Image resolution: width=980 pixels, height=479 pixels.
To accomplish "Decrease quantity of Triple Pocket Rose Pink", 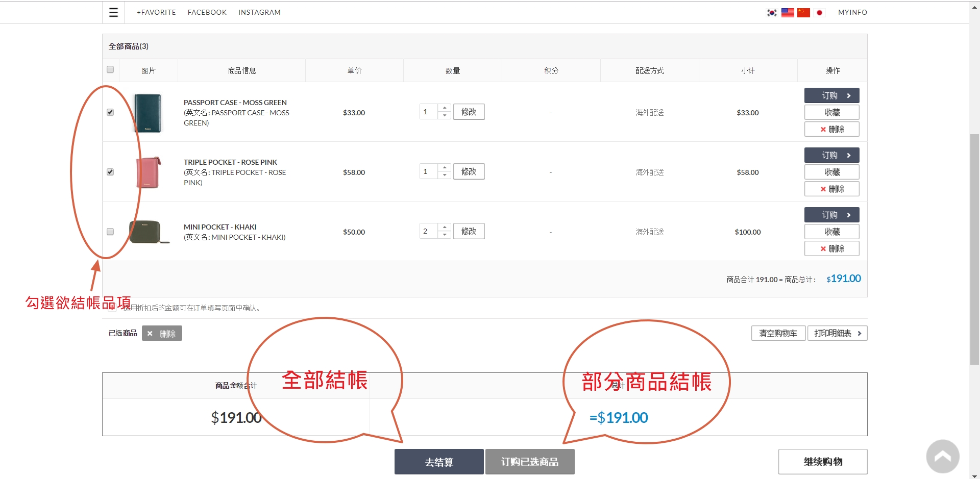I will pos(445,175).
